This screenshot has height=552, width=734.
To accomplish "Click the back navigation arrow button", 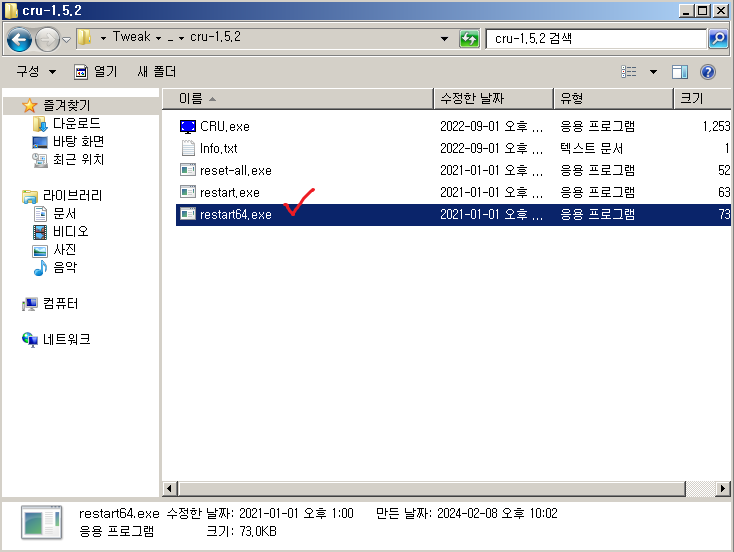I will pos(20,38).
